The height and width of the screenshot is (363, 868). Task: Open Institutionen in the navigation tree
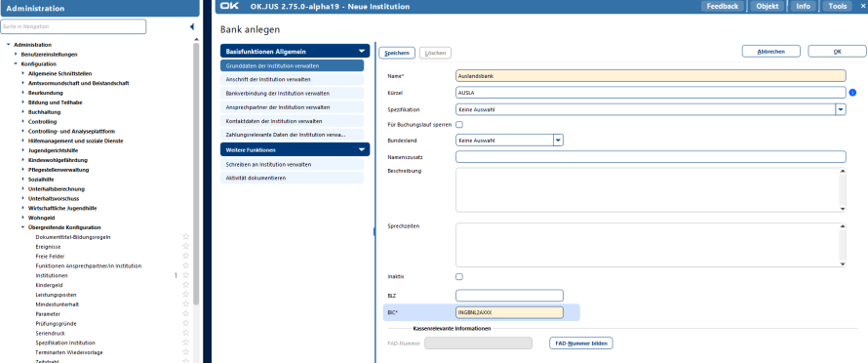click(x=52, y=275)
